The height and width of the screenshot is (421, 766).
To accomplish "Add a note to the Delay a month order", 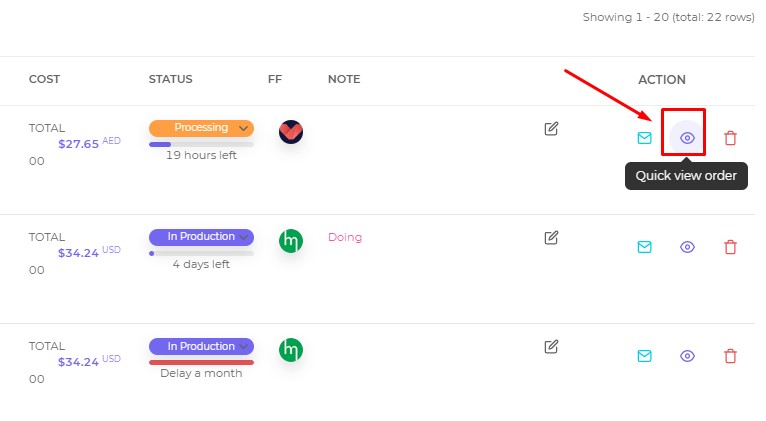I will point(551,347).
